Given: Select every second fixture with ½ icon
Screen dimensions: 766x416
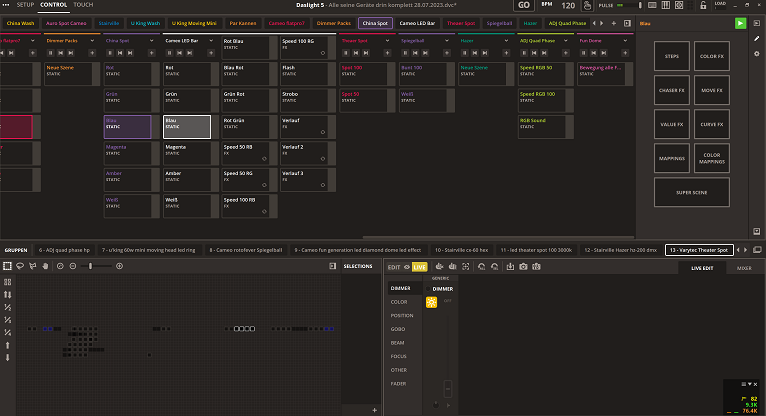Looking at the screenshot, I should click(7, 307).
